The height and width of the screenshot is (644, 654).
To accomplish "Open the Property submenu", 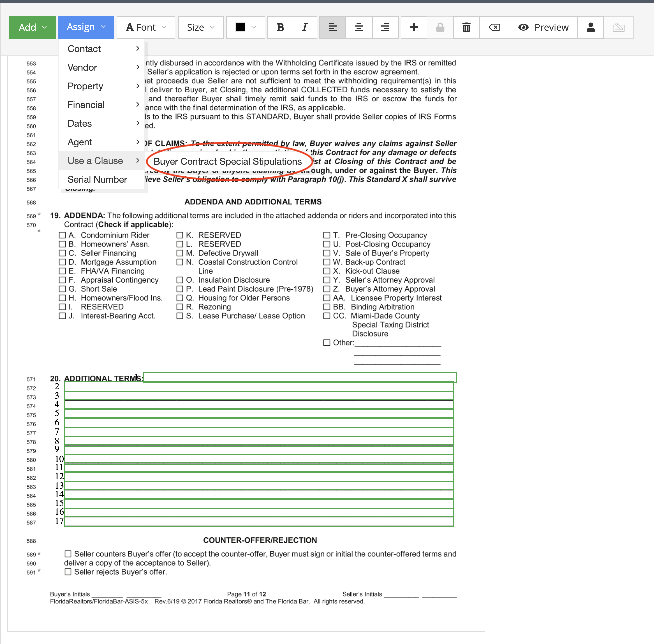I will pos(85,86).
